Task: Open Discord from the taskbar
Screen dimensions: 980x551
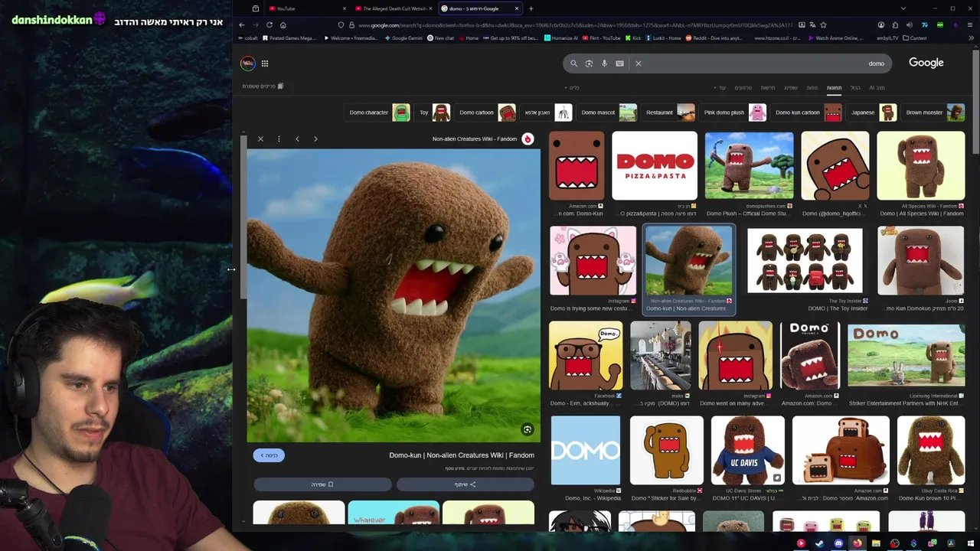Action: [838, 543]
